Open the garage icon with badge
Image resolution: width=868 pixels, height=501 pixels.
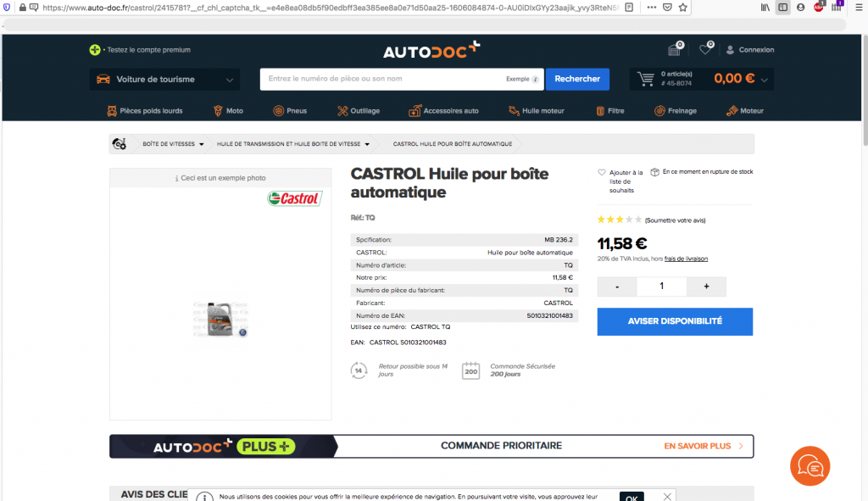[674, 50]
